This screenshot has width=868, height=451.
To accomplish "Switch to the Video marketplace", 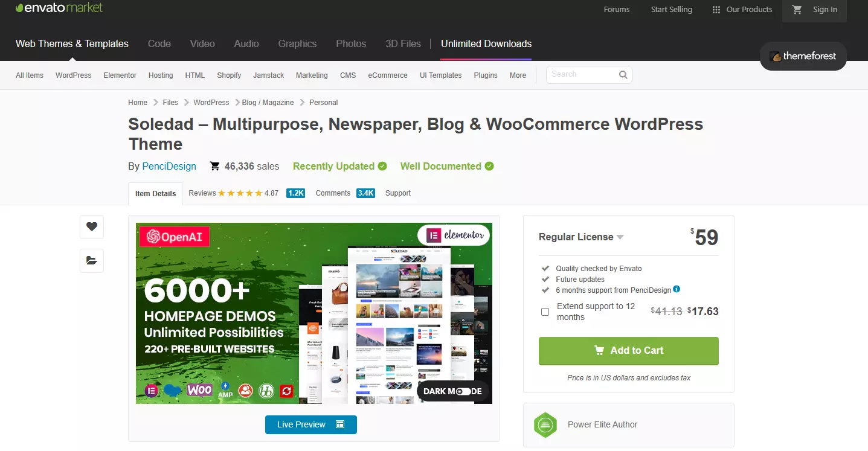I will click(202, 43).
